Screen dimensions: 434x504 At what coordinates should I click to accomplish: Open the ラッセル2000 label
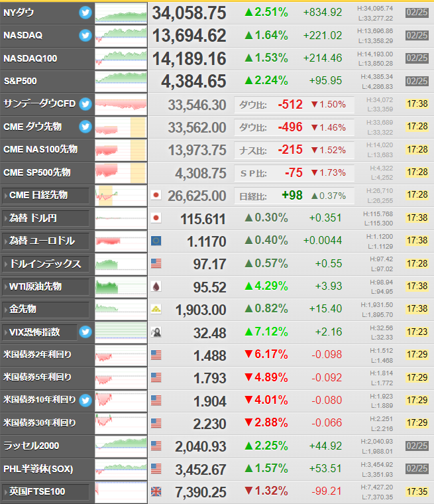[31, 446]
